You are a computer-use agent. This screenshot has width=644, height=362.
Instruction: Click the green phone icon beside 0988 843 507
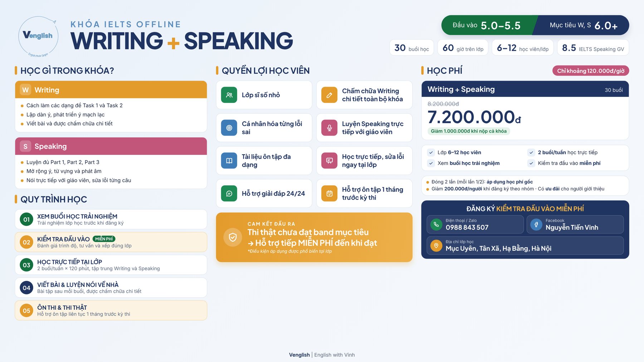[436, 225]
